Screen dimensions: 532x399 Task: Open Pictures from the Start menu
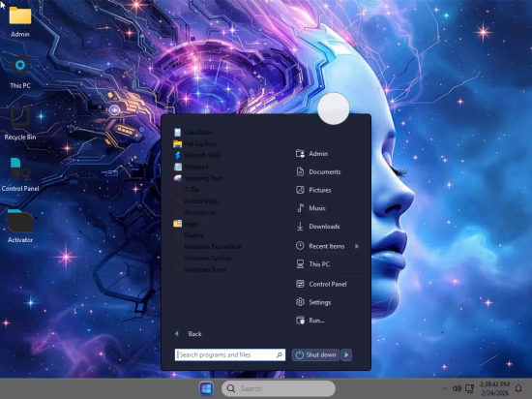[313, 190]
